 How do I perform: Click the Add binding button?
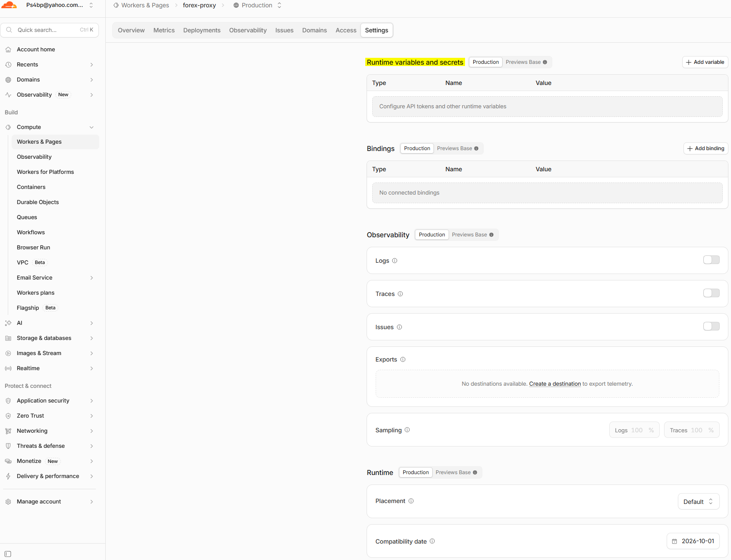(x=706, y=148)
